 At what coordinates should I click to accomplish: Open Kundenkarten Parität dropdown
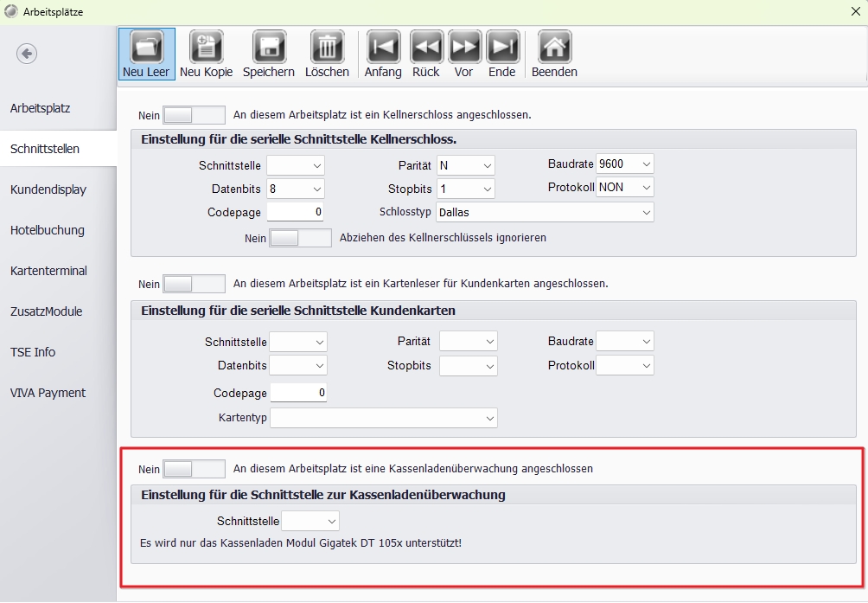[x=469, y=341]
